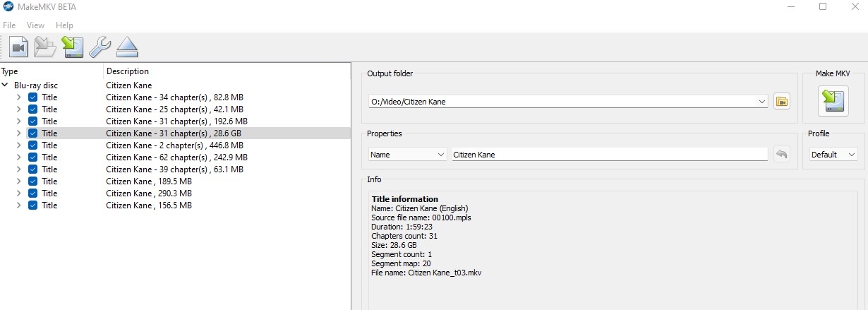Viewport: 868px width, 310px height.
Task: Open the Help menu
Action: [x=64, y=25]
